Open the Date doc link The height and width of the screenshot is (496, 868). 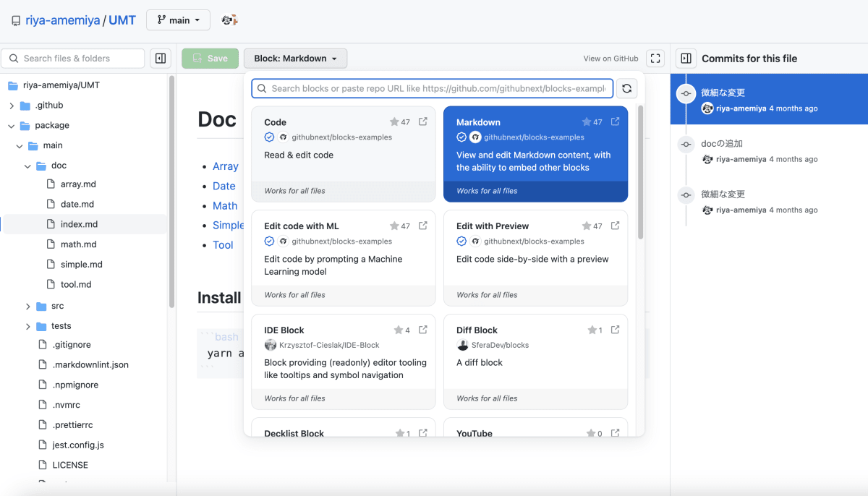224,186
